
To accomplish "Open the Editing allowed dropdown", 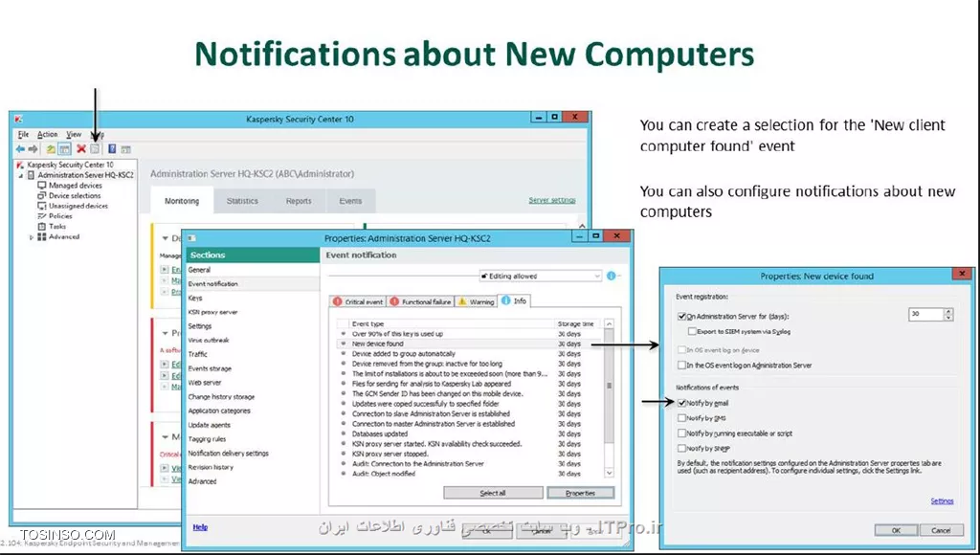I will coord(540,276).
